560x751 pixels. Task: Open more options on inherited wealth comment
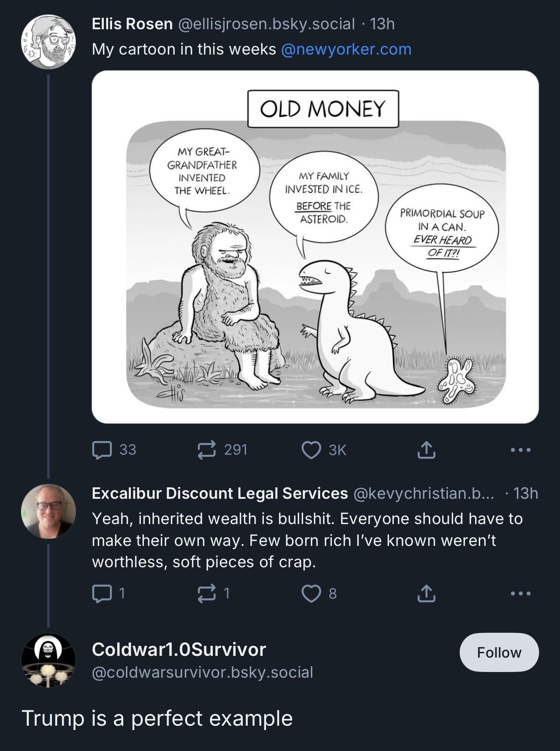coord(521,593)
